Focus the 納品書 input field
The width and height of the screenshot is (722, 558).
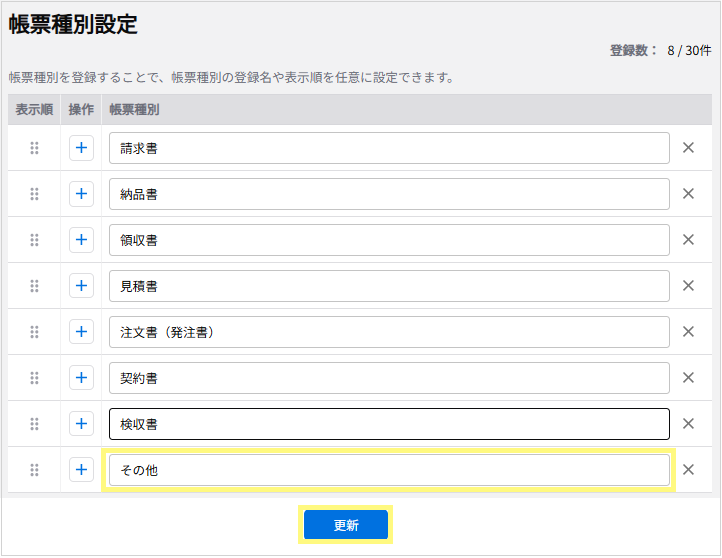coord(389,194)
